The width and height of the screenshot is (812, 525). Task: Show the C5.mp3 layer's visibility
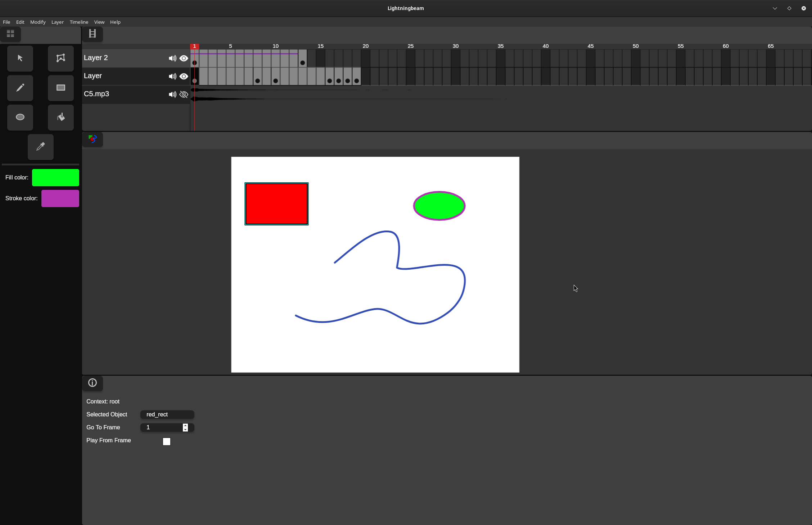coord(184,94)
